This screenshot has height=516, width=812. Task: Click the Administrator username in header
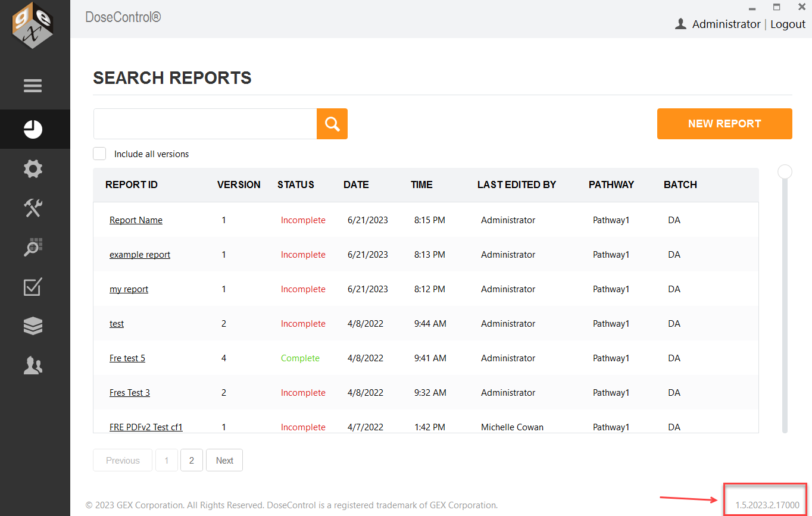[x=726, y=24]
